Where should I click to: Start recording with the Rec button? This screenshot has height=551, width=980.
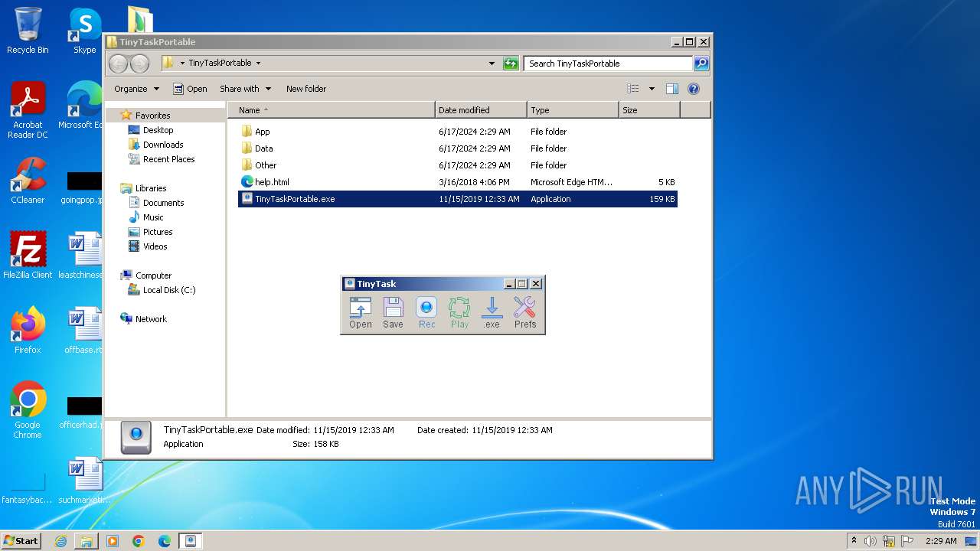click(426, 313)
